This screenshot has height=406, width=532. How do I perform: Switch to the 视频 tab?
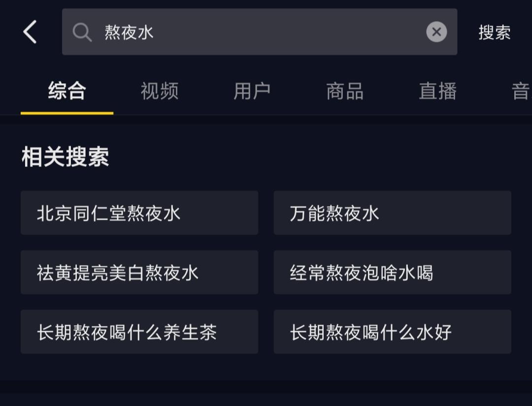point(159,92)
